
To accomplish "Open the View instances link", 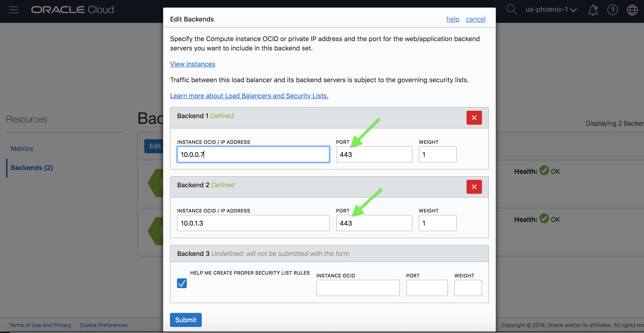I will point(192,64).
